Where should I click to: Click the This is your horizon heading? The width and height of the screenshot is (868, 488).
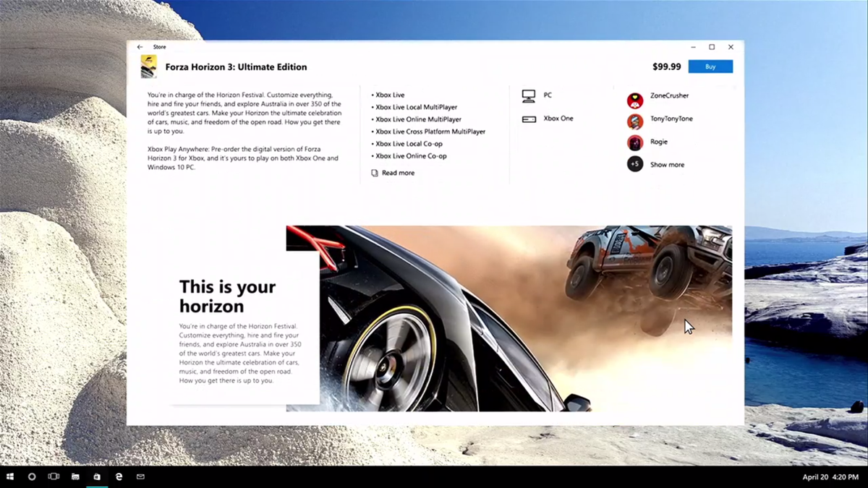coord(228,296)
